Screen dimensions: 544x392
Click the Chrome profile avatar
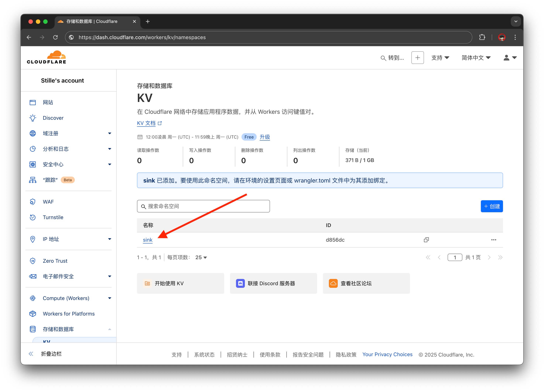click(502, 37)
